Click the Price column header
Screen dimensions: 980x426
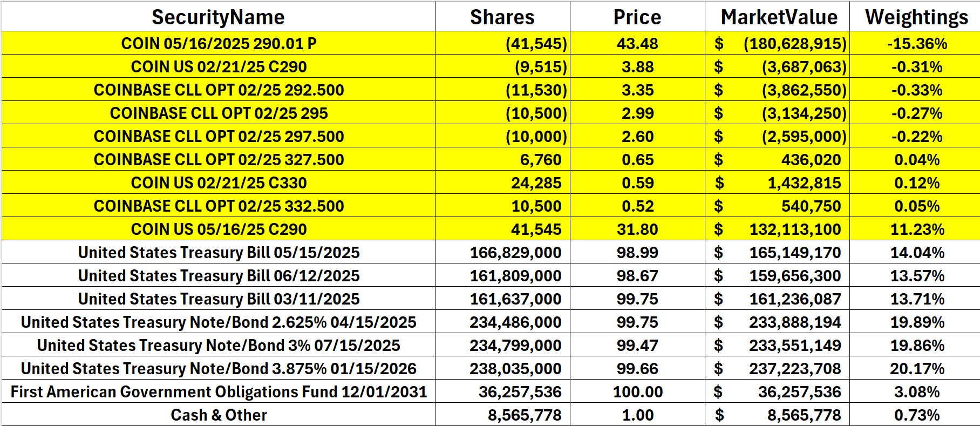pyautogui.click(x=637, y=17)
